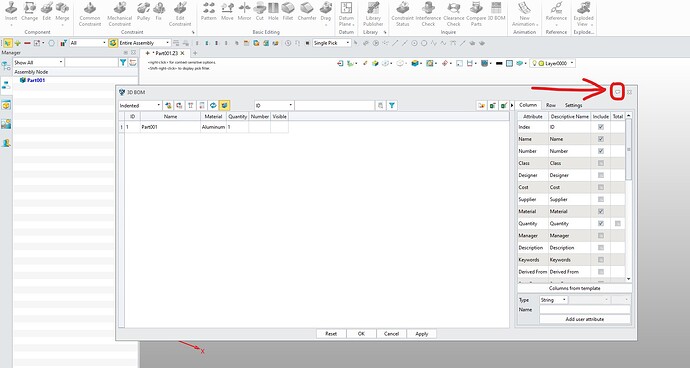Open the Indented BOM type dropdown

[140, 106]
